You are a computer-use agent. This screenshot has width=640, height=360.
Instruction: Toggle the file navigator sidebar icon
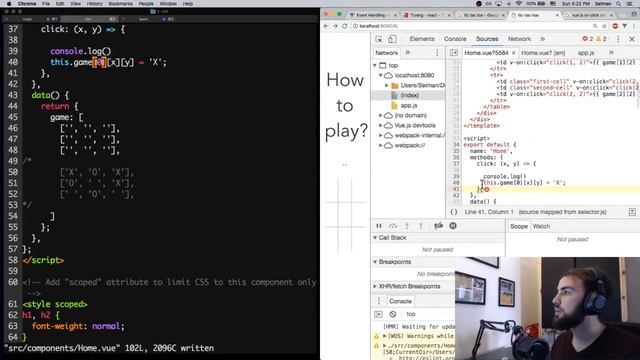pos(454,53)
